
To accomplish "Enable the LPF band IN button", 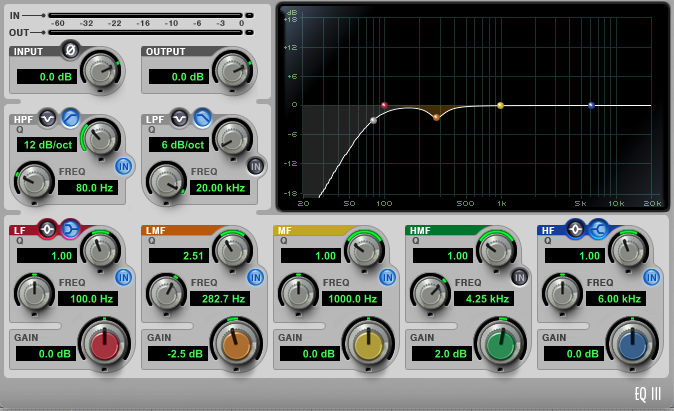I will tap(256, 166).
